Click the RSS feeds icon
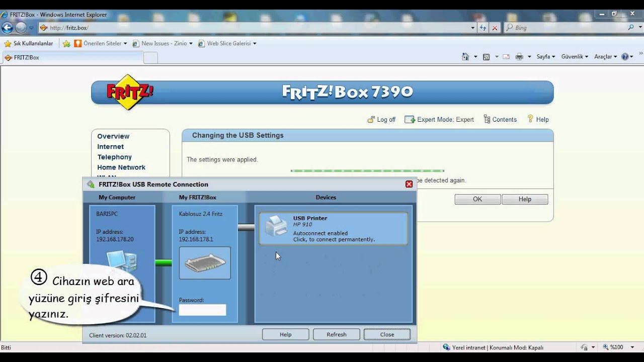 pyautogui.click(x=486, y=57)
